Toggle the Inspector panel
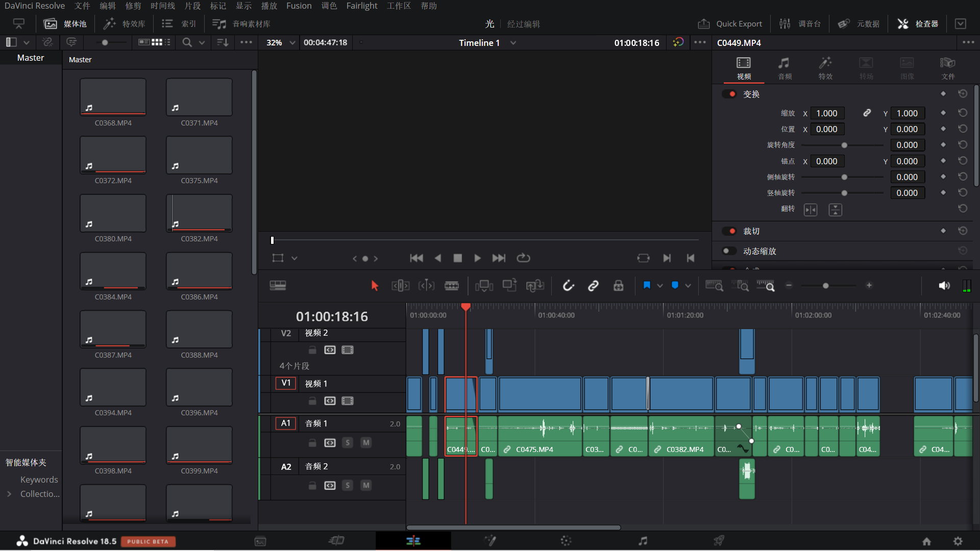The width and height of the screenshot is (980, 551). pyautogui.click(x=918, y=24)
